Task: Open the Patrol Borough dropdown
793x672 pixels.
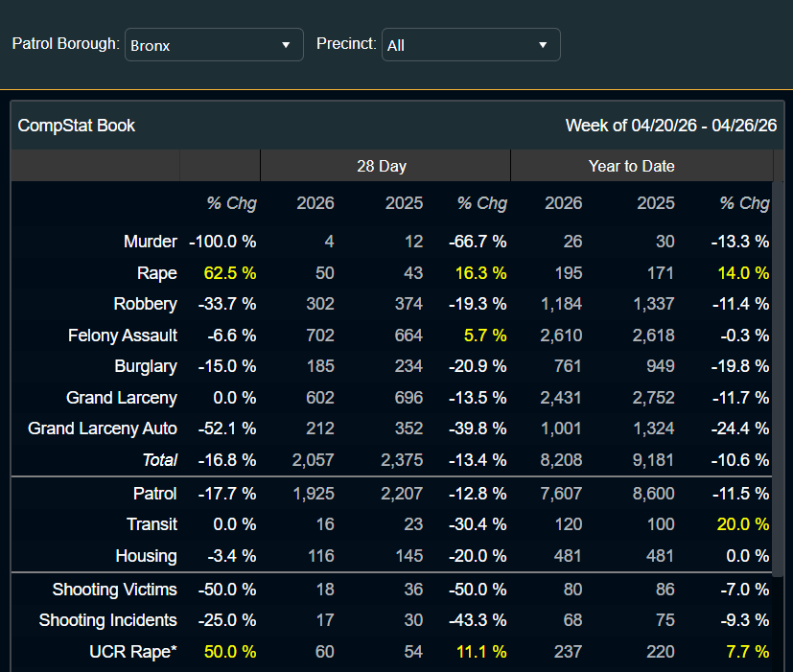Action: (214, 45)
